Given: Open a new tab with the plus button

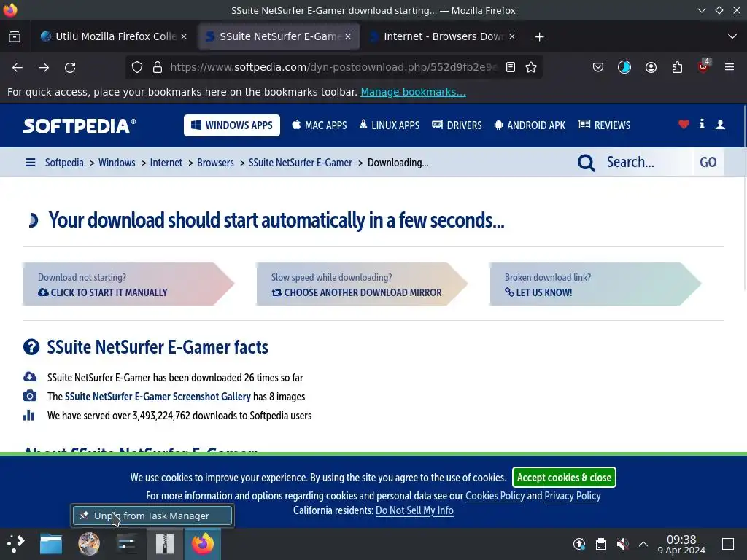Looking at the screenshot, I should click(539, 36).
